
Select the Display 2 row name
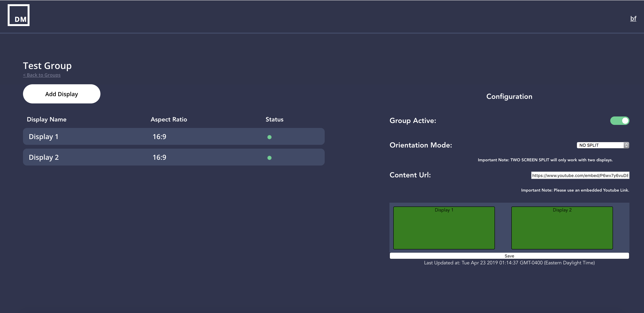pyautogui.click(x=44, y=157)
